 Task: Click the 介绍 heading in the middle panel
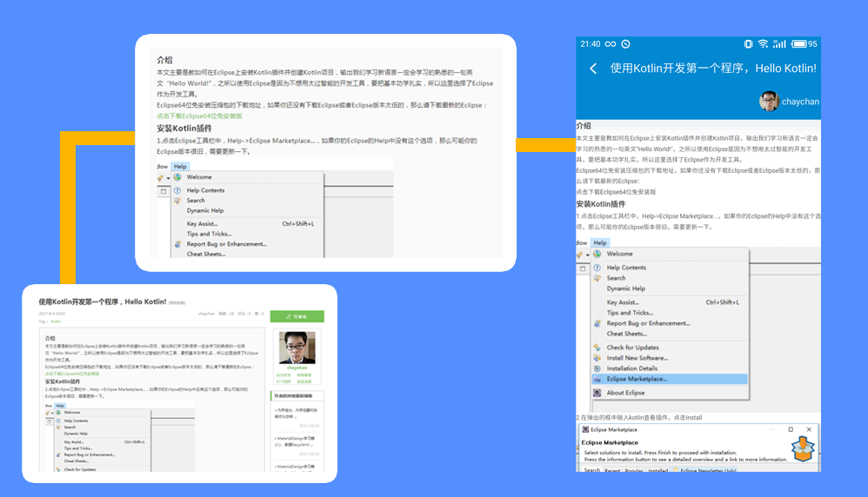coord(164,60)
